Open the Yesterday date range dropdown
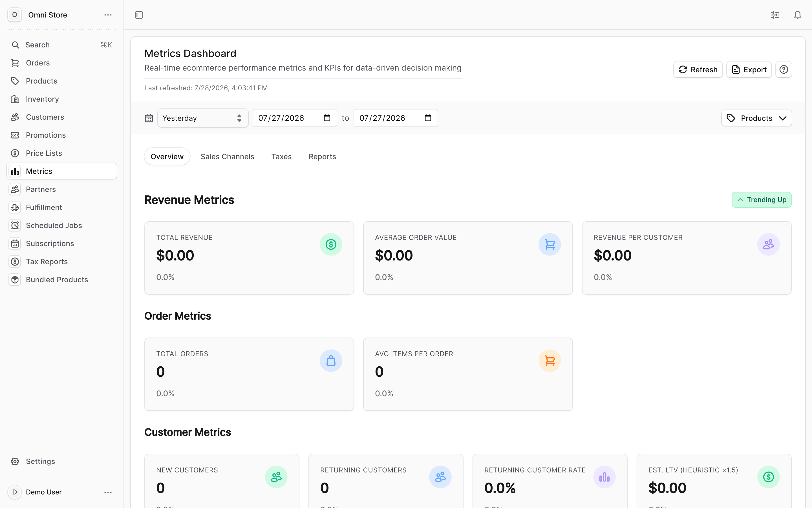The image size is (812, 508). pos(203,118)
